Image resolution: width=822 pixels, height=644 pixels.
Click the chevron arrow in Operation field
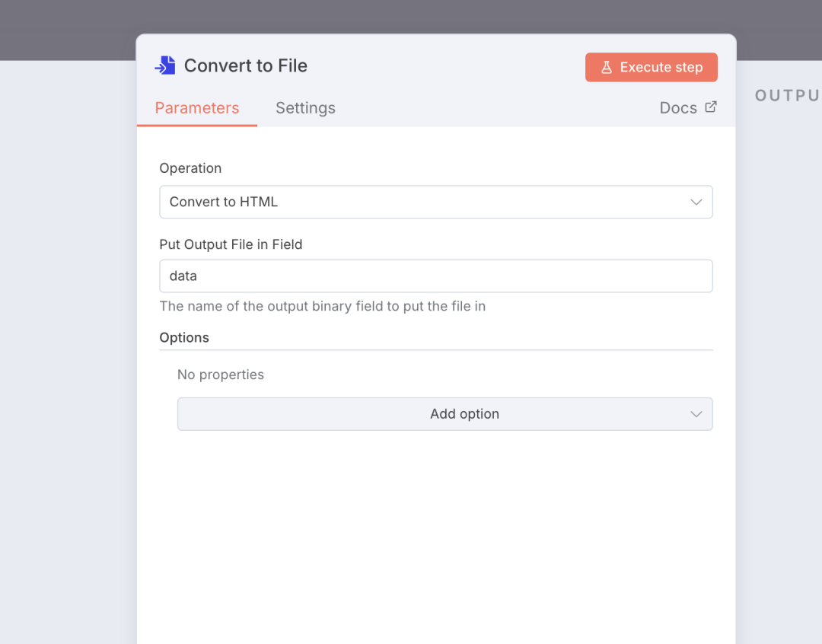696,202
